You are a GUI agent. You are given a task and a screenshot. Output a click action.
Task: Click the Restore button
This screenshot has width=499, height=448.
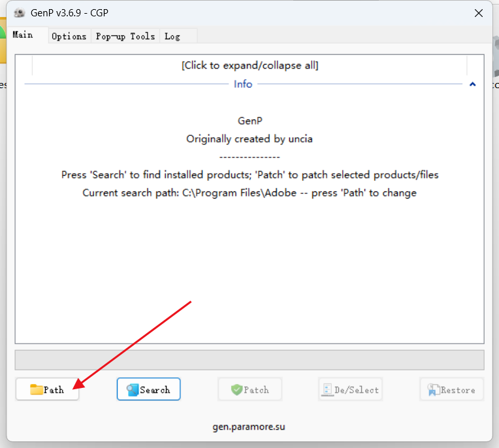pyautogui.click(x=451, y=389)
